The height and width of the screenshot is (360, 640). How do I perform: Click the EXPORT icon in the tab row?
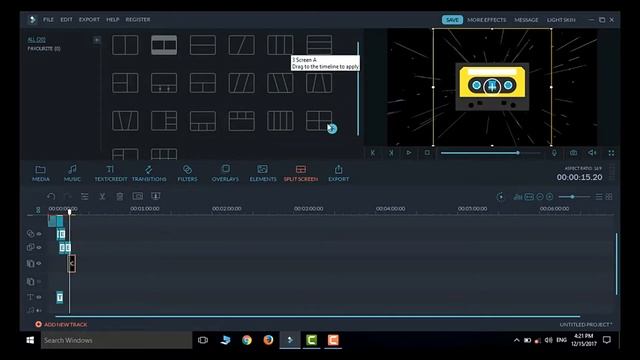338,173
